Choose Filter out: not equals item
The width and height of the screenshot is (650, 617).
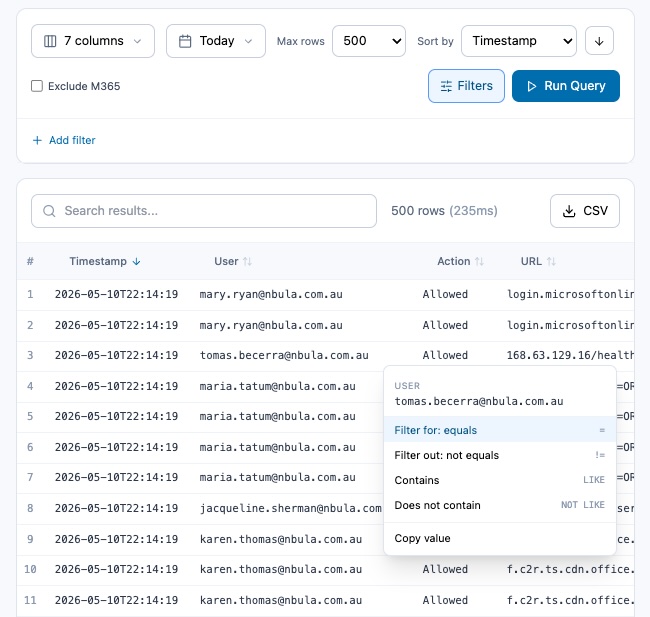(500, 455)
